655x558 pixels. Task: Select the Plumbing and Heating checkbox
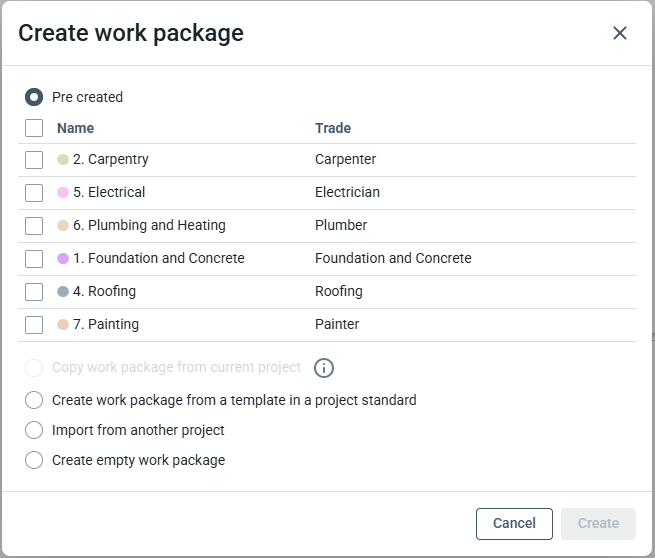point(34,226)
